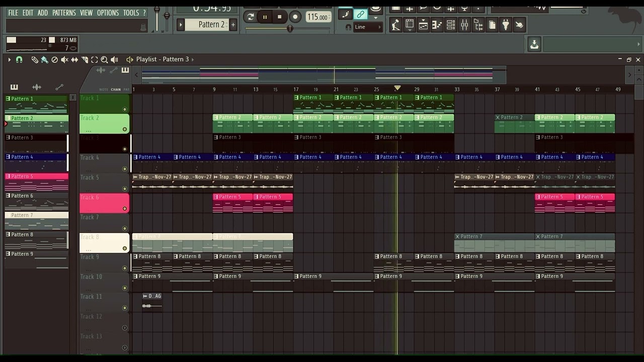The height and width of the screenshot is (362, 644).
Task: Open the PATTERNS menu
Action: pyautogui.click(x=64, y=13)
